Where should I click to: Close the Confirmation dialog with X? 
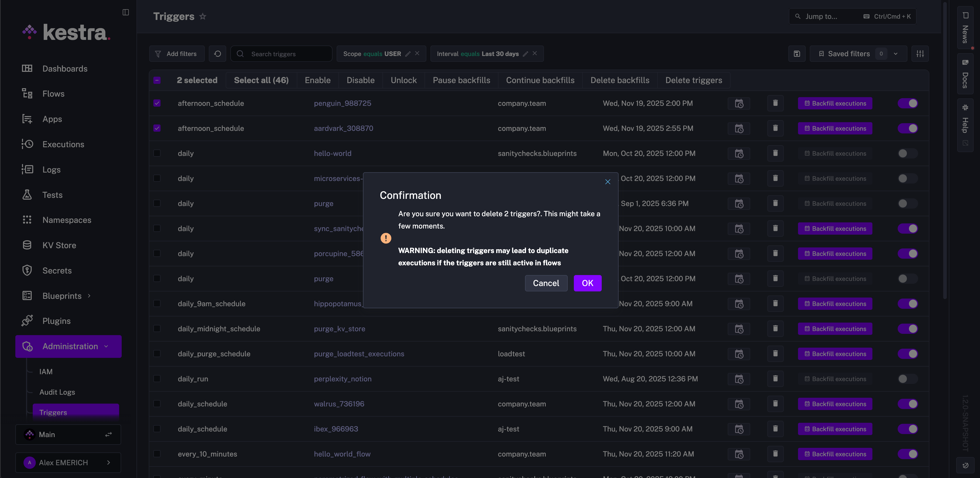[x=608, y=182]
